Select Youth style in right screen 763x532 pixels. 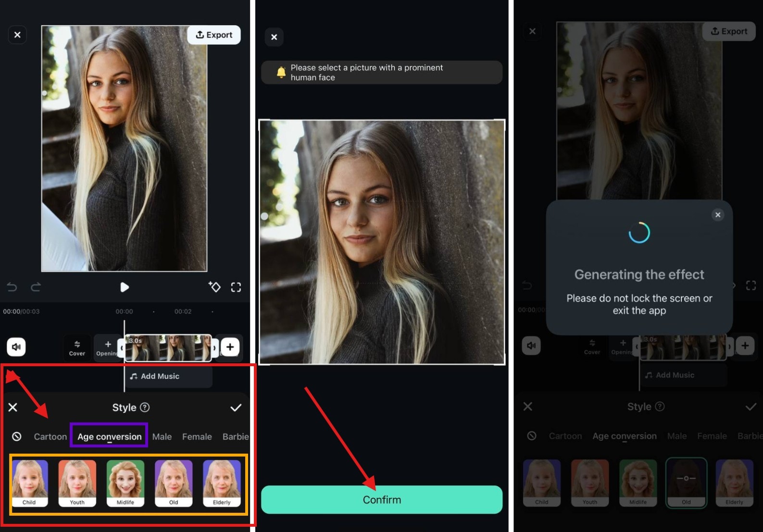click(x=590, y=483)
